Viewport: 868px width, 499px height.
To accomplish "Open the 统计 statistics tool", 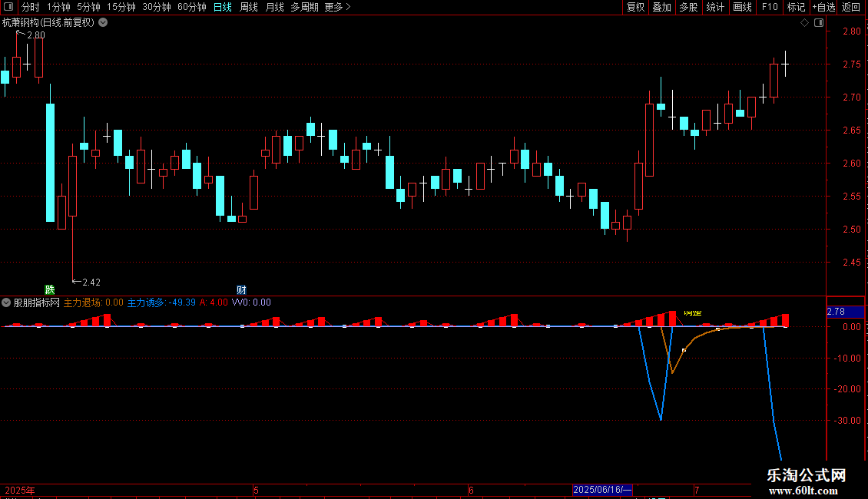I will point(714,7).
